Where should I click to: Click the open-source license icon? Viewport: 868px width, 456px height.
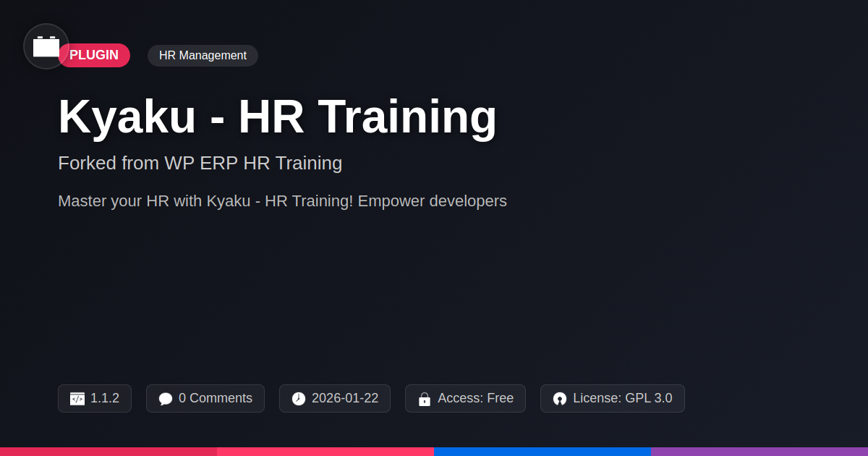click(560, 399)
